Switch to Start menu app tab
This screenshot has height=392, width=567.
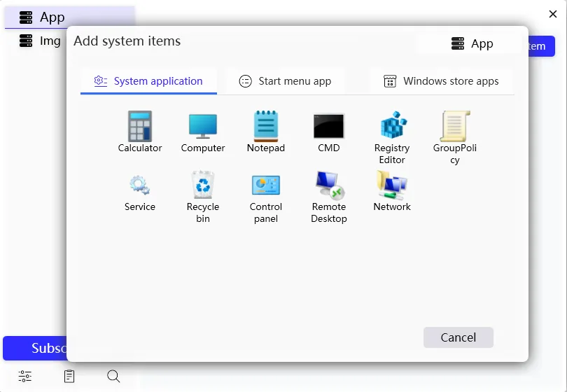pos(286,81)
